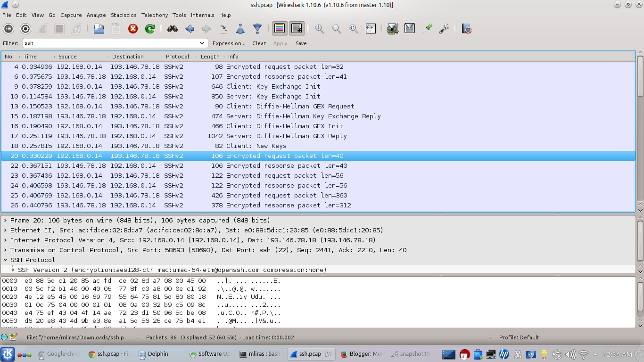
Task: Open the Capture menu
Action: click(71, 15)
